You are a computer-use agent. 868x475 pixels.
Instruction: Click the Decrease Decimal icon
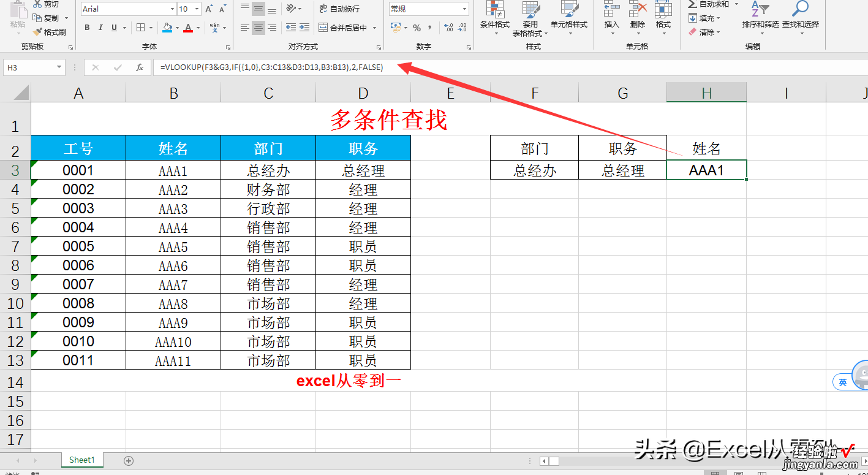pos(464,28)
